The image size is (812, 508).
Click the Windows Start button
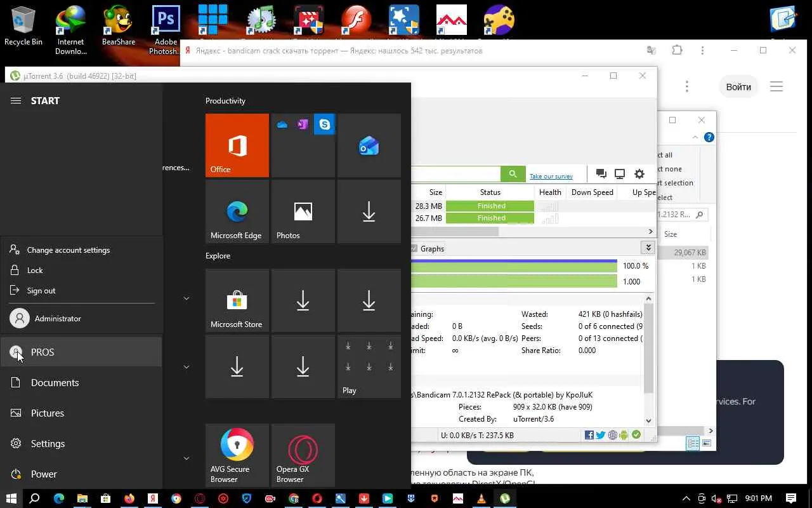[11, 498]
